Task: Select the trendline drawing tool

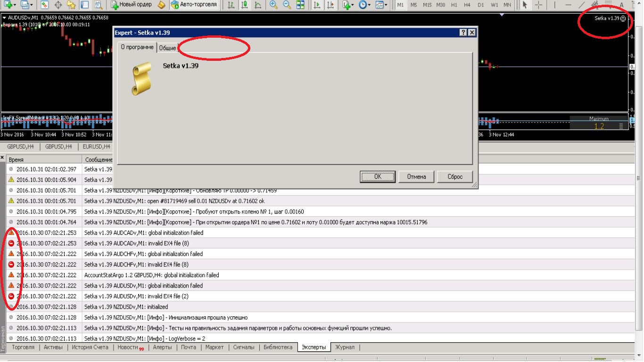Action: tap(581, 5)
